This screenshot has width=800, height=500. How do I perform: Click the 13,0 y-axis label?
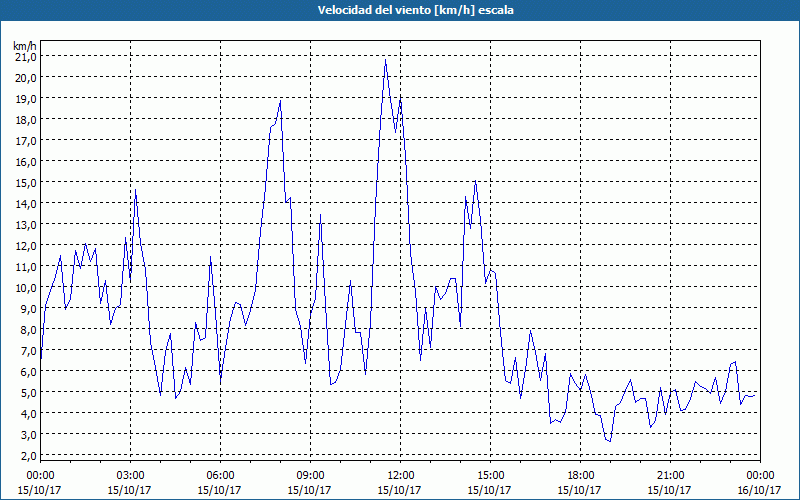pyautogui.click(x=26, y=224)
